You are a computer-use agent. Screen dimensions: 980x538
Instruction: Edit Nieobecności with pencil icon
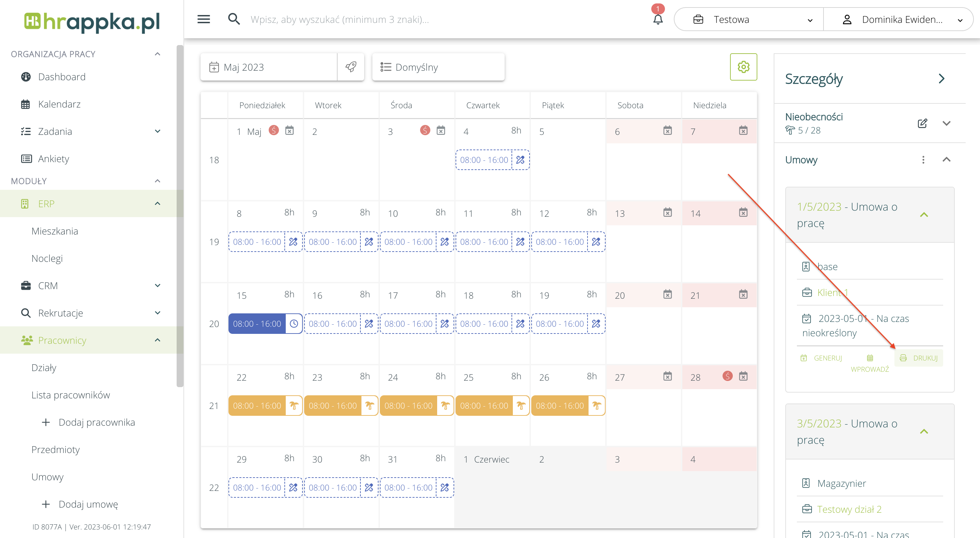coord(922,123)
